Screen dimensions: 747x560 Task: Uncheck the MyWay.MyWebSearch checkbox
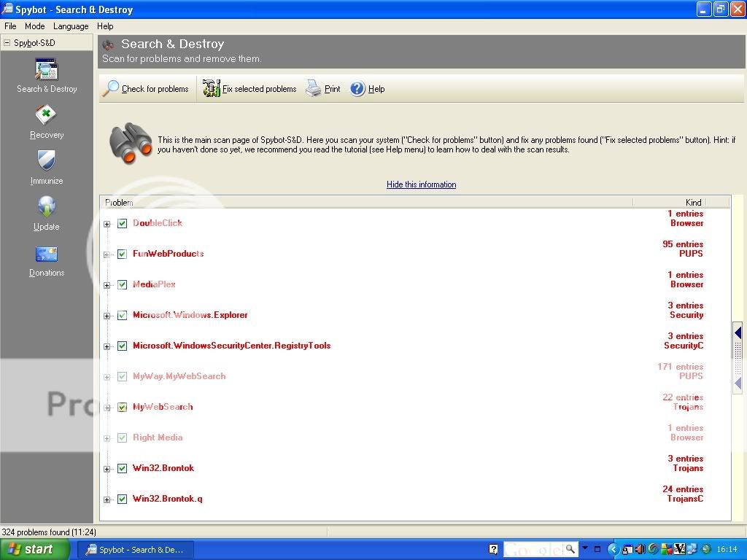[x=122, y=377]
